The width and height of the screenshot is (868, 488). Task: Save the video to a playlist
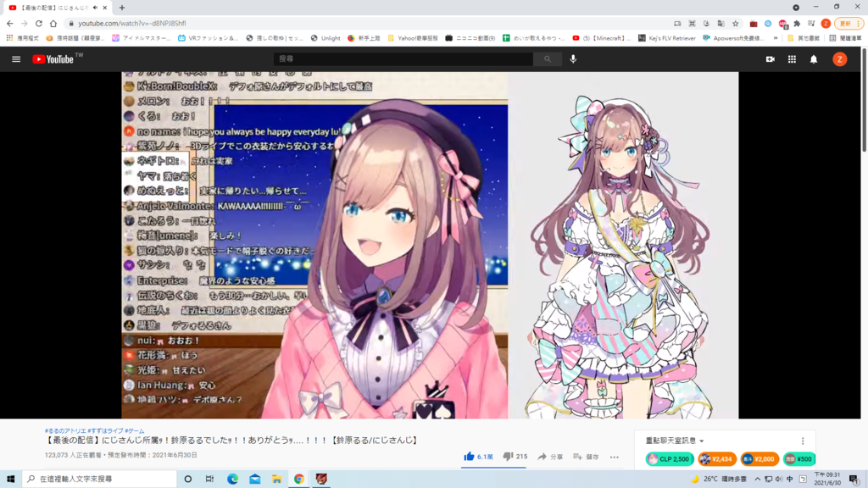586,457
